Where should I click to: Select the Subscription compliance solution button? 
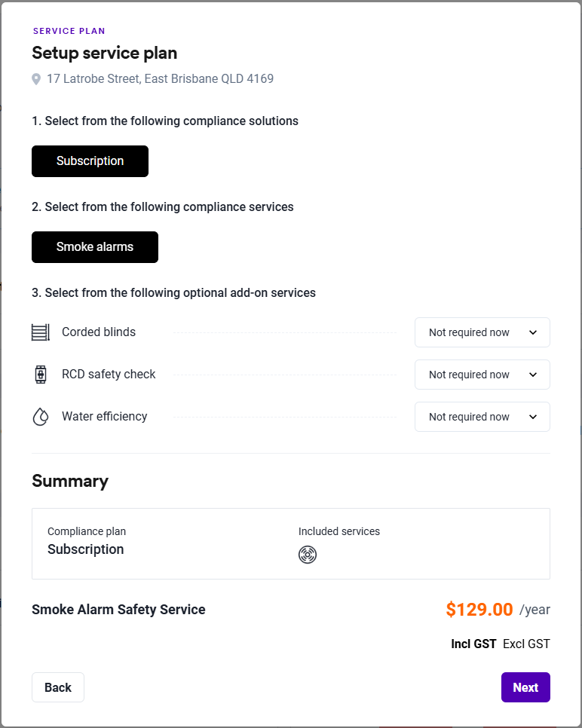[x=90, y=161]
